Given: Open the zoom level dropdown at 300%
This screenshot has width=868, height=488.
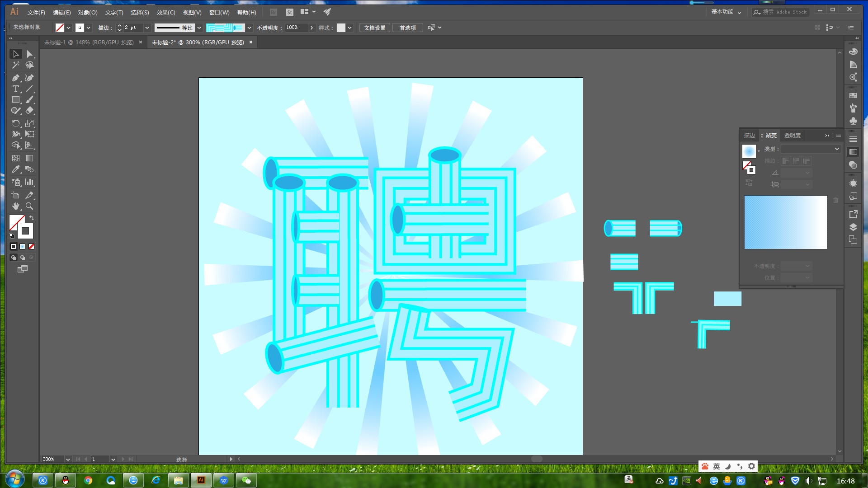Looking at the screenshot, I should tap(68, 459).
